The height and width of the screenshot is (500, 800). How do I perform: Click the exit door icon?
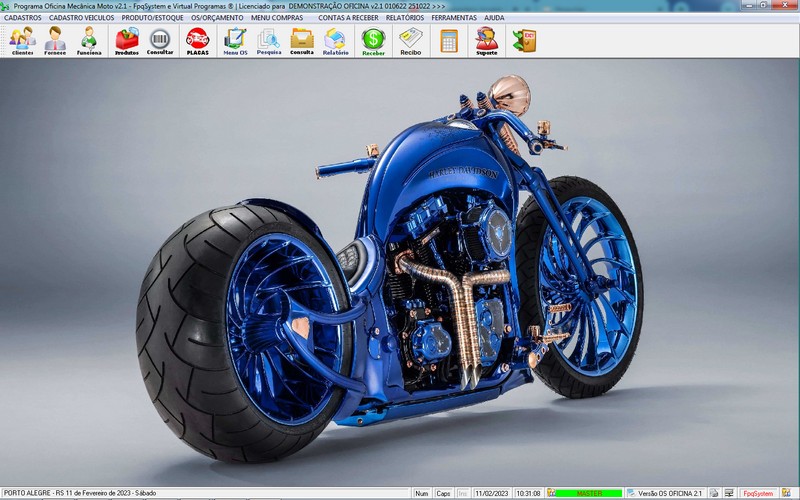524,41
